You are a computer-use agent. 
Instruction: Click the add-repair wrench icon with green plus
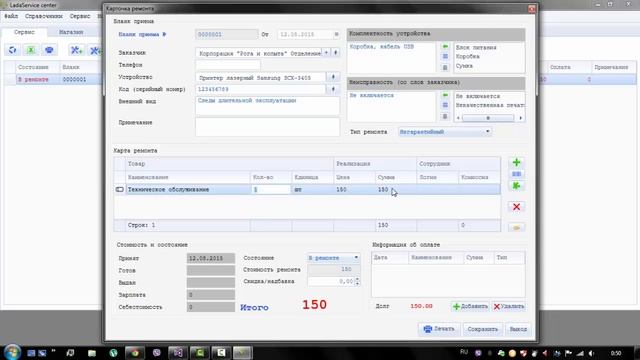tap(76, 50)
